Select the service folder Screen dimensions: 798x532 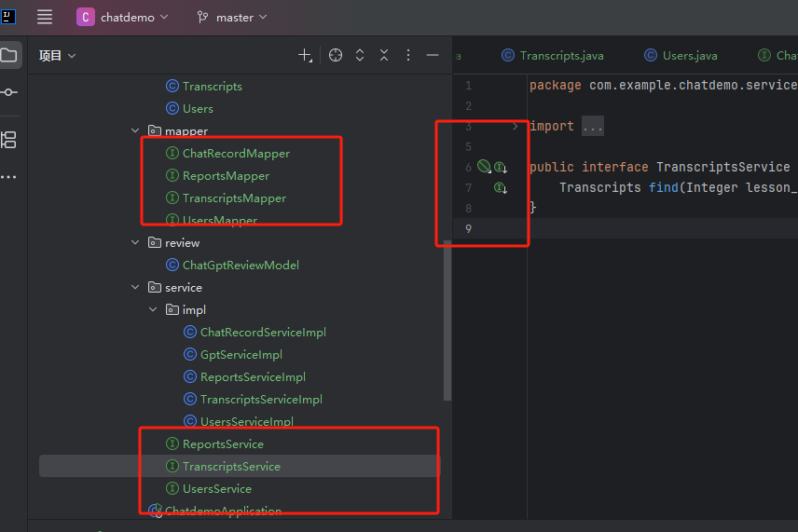tap(184, 288)
